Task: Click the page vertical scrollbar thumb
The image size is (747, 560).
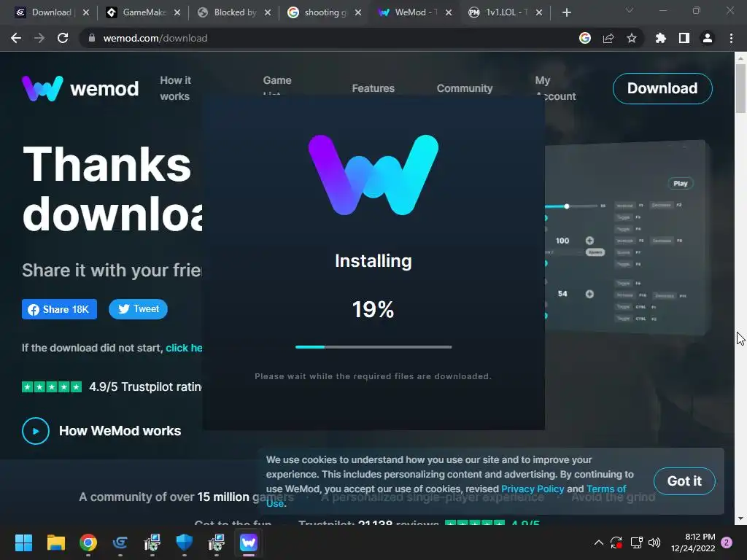Action: click(x=740, y=88)
